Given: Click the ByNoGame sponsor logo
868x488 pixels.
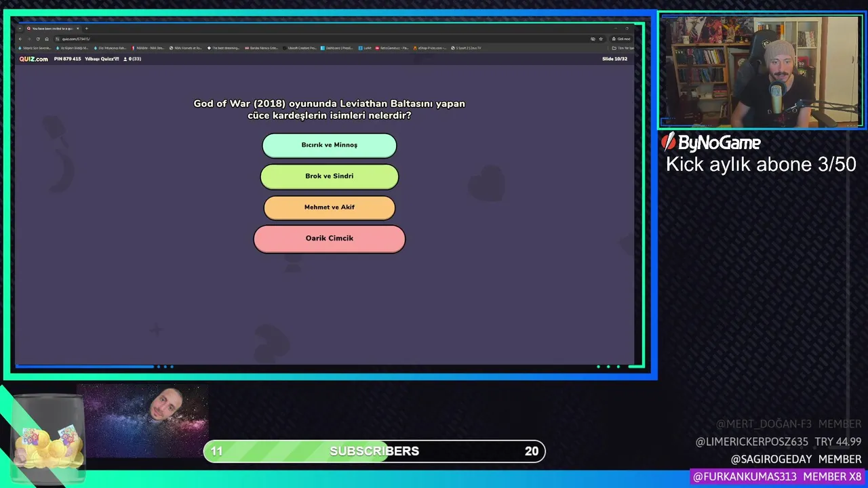Looking at the screenshot, I should coord(711,142).
